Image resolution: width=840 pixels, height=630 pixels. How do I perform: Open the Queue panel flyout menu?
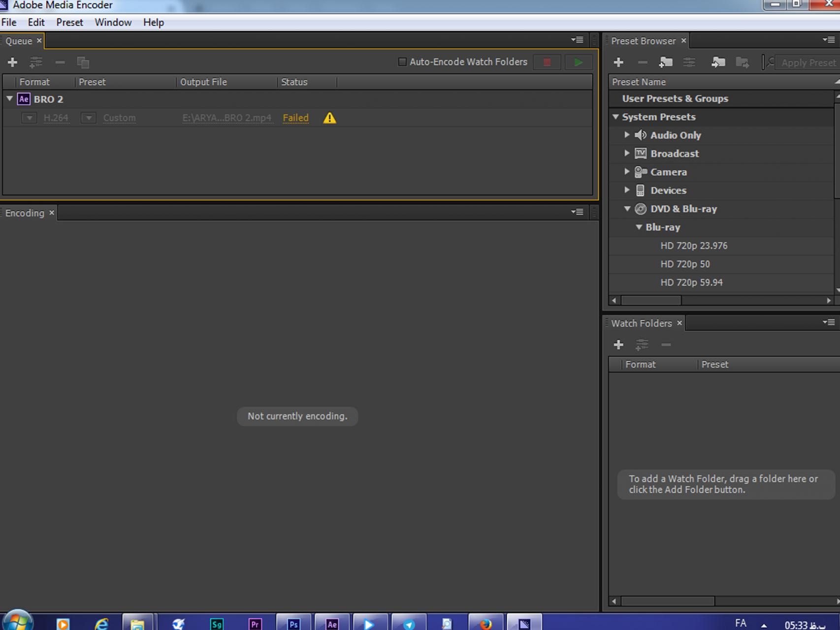click(577, 40)
